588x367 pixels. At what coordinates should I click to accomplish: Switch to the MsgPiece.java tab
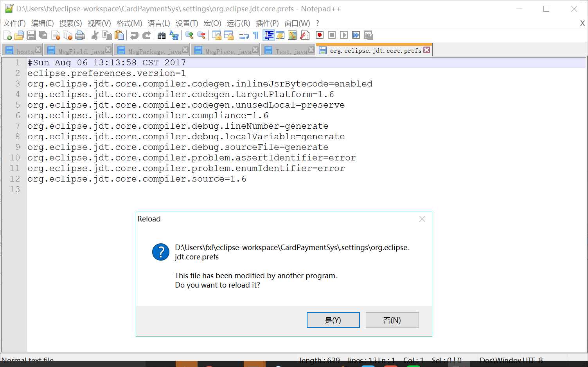(225, 51)
